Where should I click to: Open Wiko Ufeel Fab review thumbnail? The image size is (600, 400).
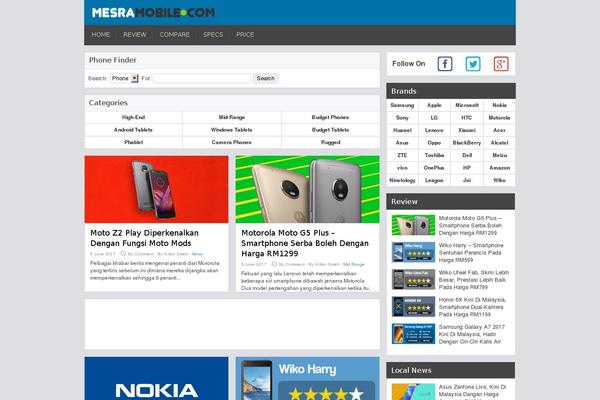413,279
